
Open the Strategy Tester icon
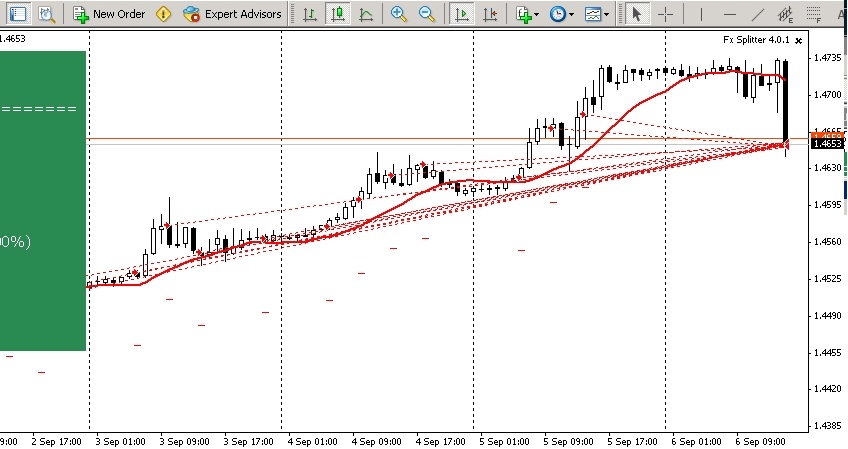(x=47, y=14)
